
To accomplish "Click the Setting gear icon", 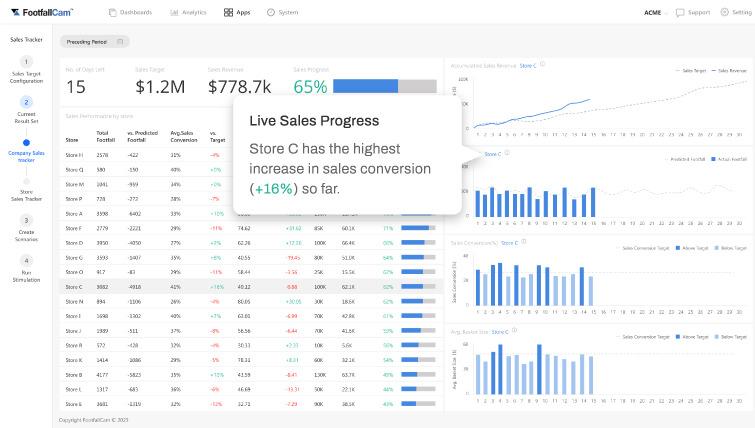I will coord(725,13).
